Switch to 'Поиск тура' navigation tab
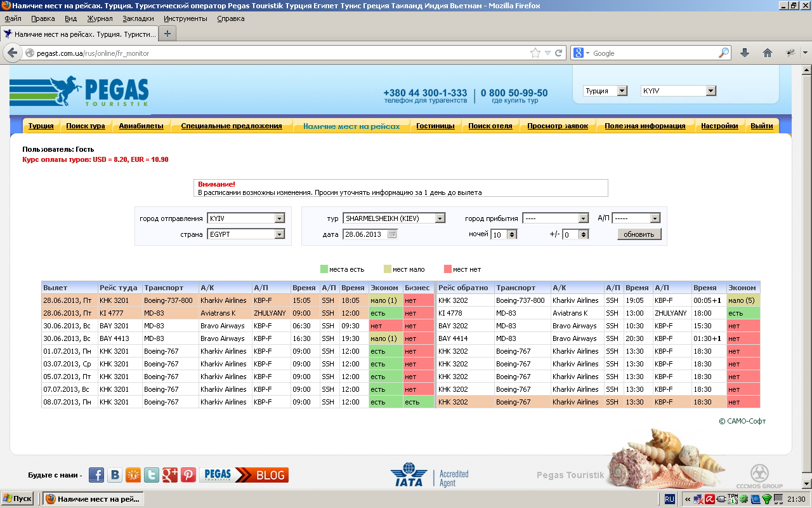 (86, 126)
